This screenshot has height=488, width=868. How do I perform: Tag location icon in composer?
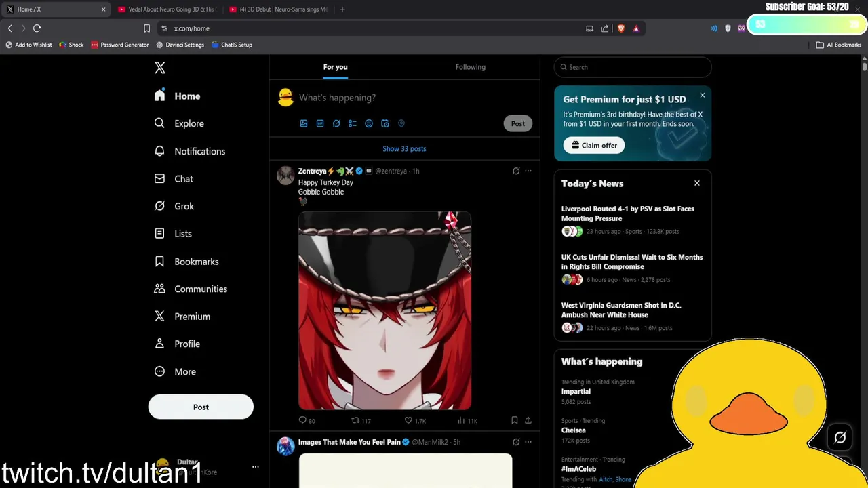(x=401, y=123)
